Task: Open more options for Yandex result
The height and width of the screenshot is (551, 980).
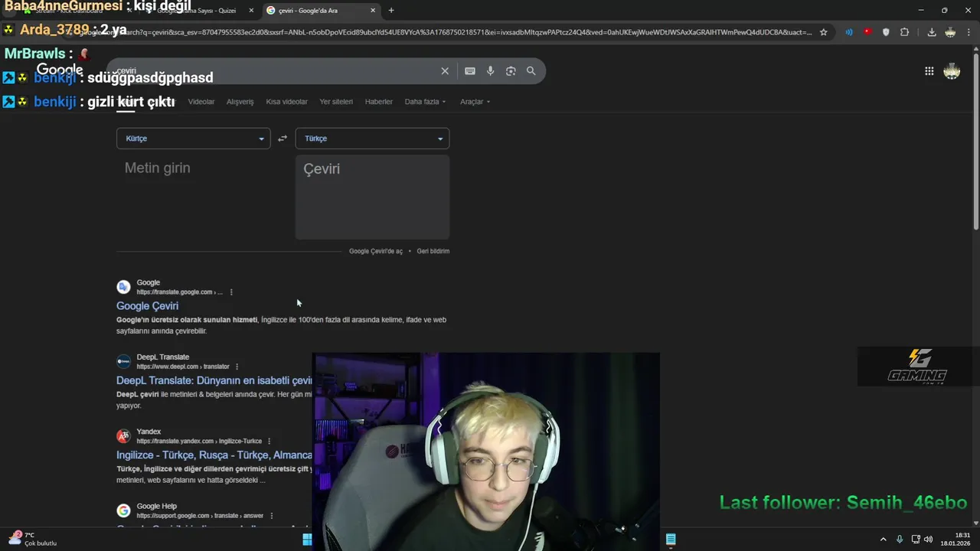Action: 269,442
